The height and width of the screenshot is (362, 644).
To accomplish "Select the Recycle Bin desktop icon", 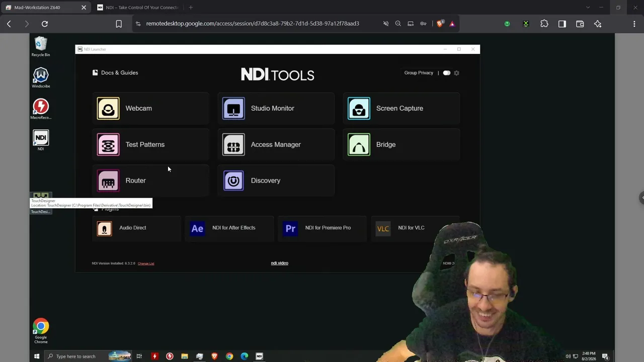I will click(x=41, y=47).
